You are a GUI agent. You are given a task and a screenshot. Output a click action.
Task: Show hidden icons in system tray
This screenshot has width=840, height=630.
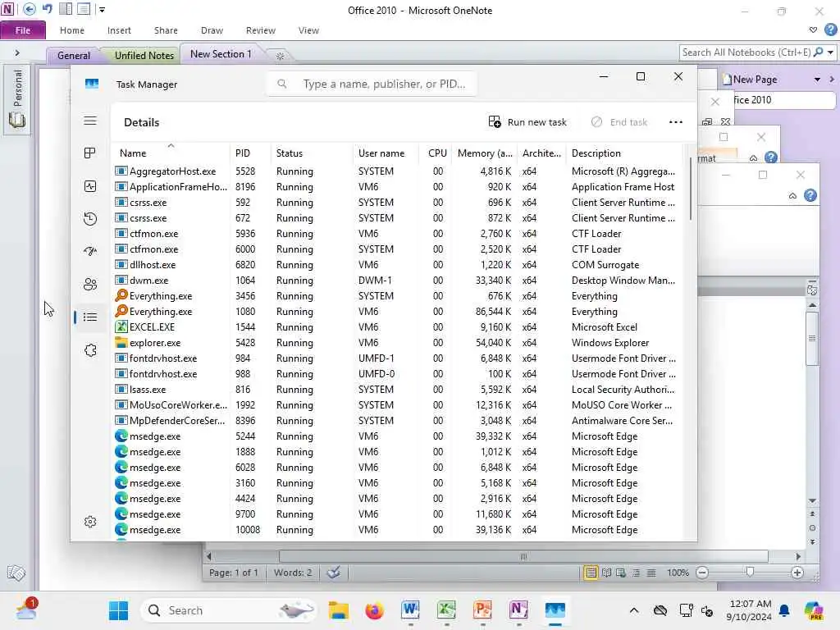634,610
